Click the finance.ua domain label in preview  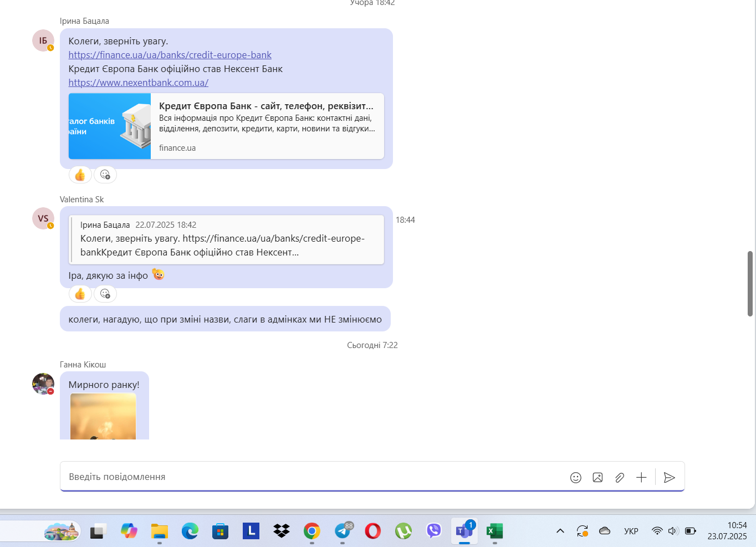177,148
